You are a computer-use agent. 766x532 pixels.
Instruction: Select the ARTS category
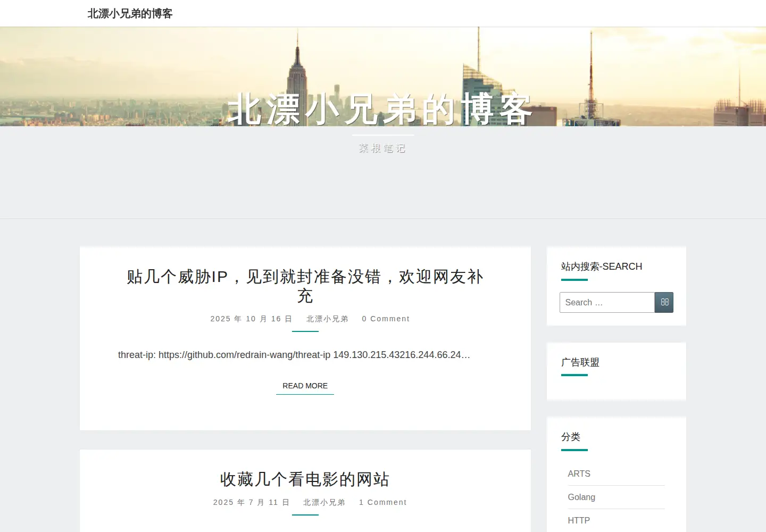[x=579, y=473]
